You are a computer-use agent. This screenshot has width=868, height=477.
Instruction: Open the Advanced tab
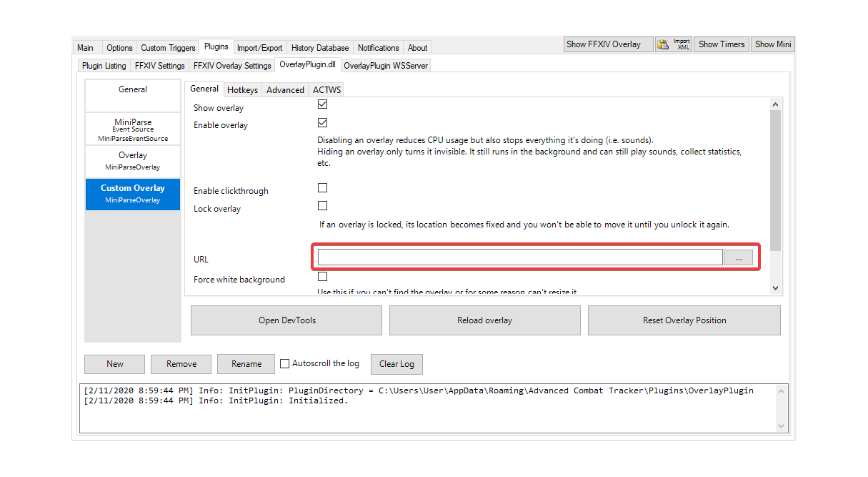285,89
